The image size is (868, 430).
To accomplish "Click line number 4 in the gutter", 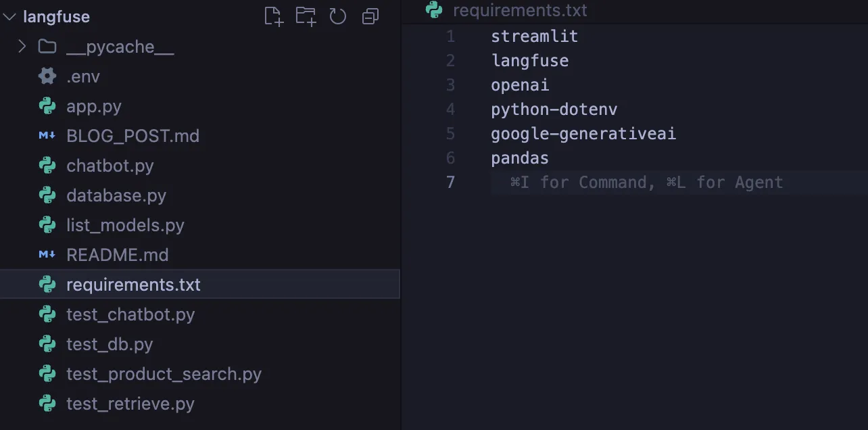I will pyautogui.click(x=450, y=110).
